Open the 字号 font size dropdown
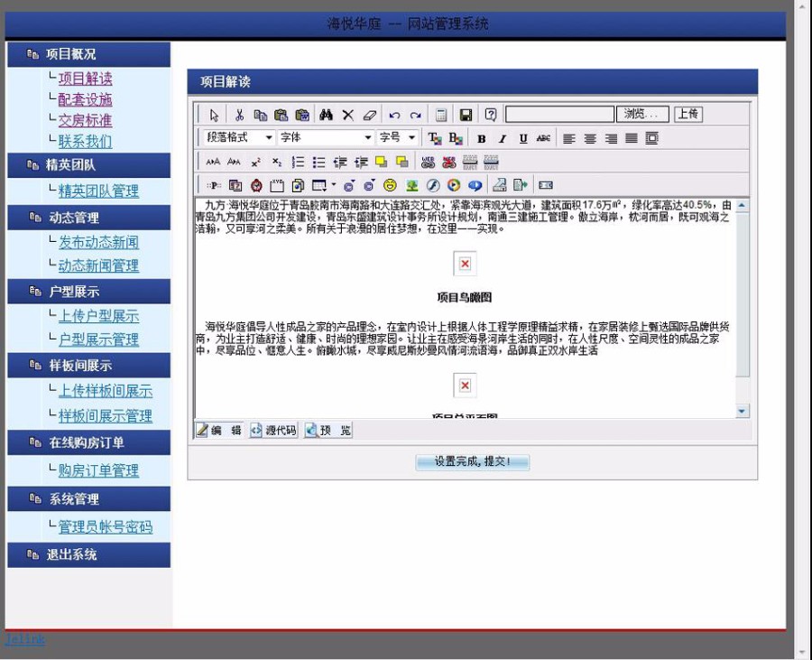The width and height of the screenshot is (812, 660). (397, 138)
